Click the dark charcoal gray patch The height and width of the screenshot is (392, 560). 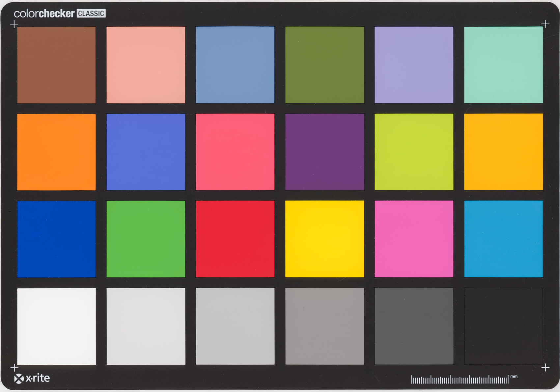[414, 327]
